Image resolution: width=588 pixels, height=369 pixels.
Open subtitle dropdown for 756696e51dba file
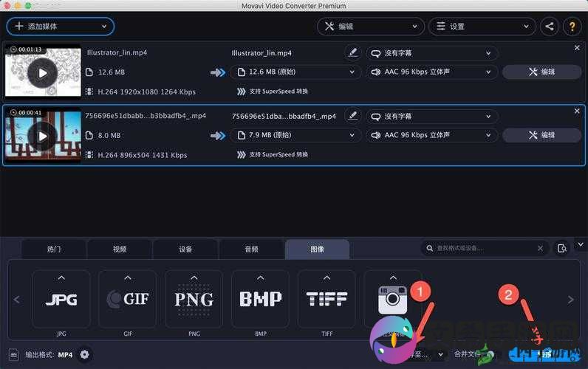tap(432, 117)
